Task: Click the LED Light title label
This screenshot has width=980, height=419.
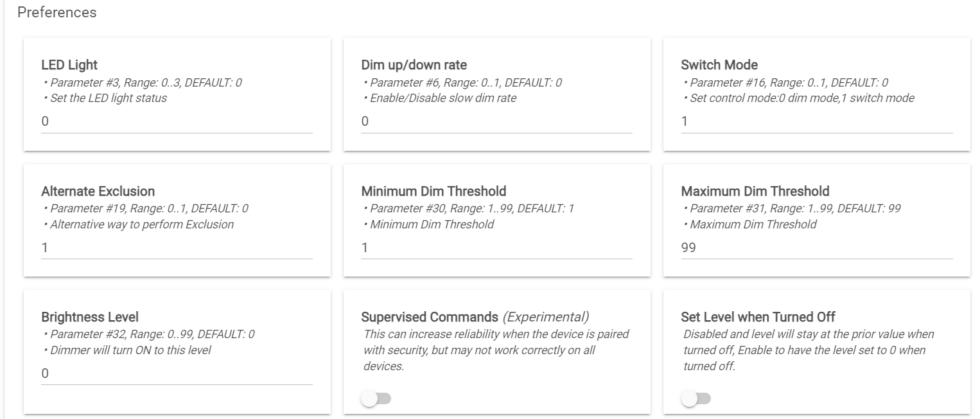Action: [69, 65]
